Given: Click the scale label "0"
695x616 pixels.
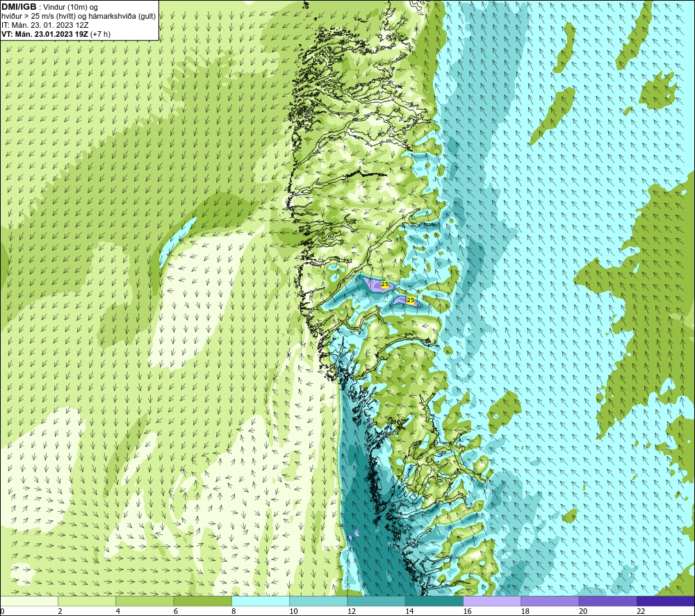Looking at the screenshot, I should 2,612.
